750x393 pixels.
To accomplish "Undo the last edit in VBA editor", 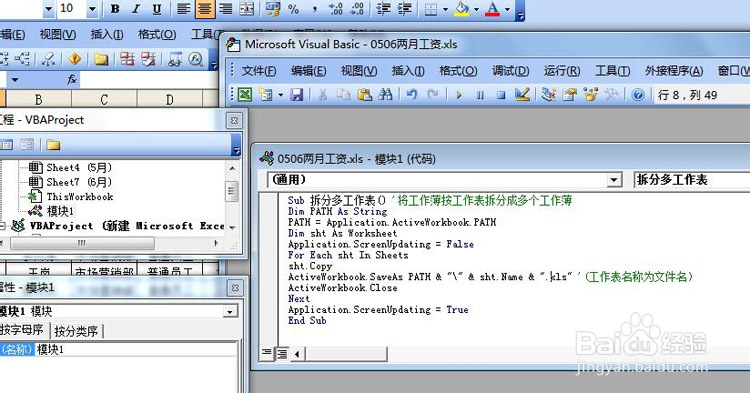I will [412, 94].
